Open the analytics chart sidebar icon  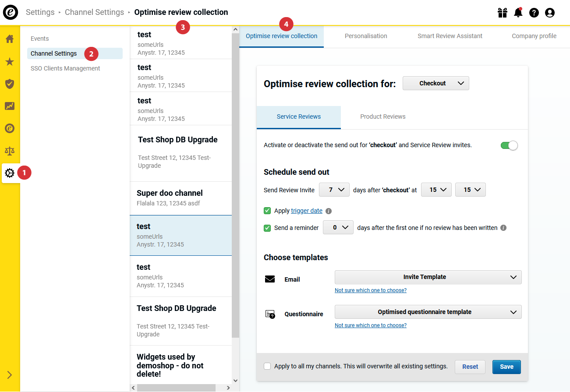[x=10, y=106]
